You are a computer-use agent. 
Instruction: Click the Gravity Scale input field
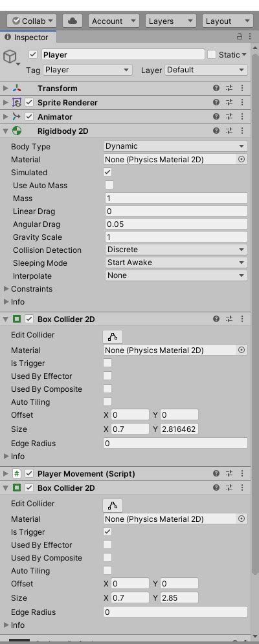(x=176, y=237)
